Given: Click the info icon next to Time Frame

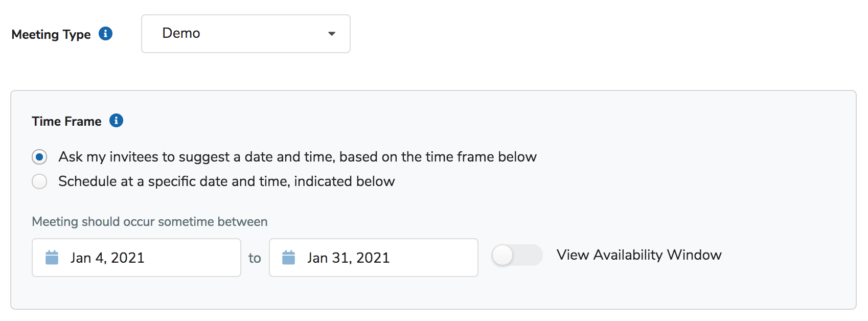Looking at the screenshot, I should tap(116, 121).
